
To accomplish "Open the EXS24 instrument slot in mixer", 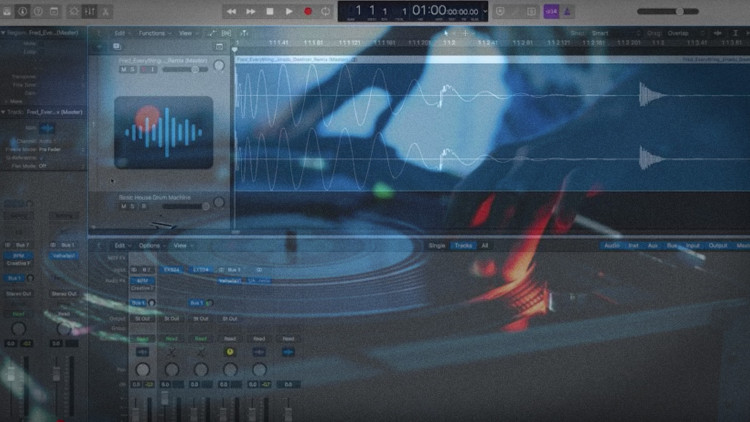I will coord(171,270).
